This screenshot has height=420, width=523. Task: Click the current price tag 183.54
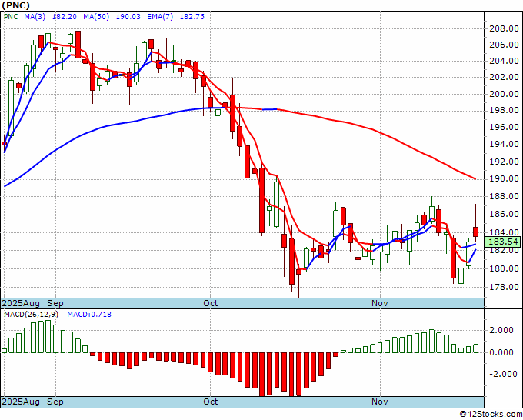click(x=503, y=242)
